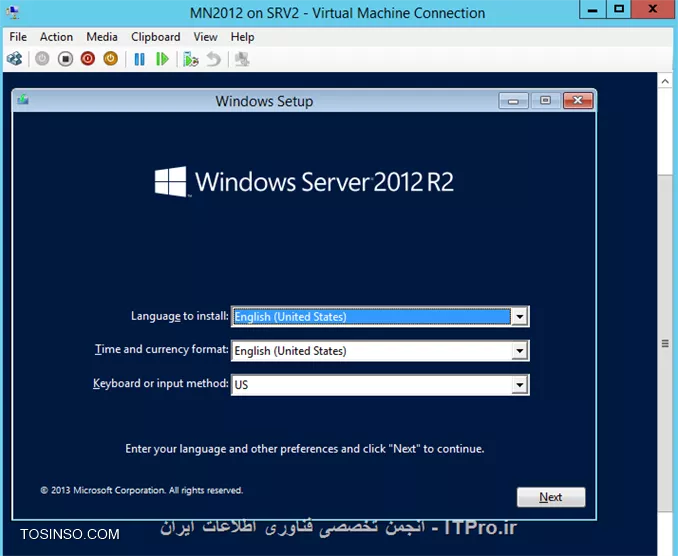Image resolution: width=678 pixels, height=556 pixels.
Task: Open the Action menu
Action: tap(56, 37)
